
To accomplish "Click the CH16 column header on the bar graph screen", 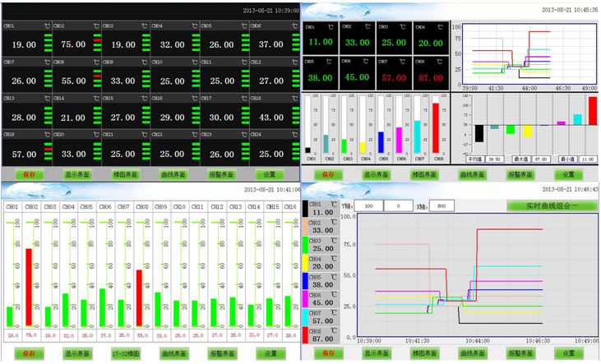I will click(x=290, y=206).
